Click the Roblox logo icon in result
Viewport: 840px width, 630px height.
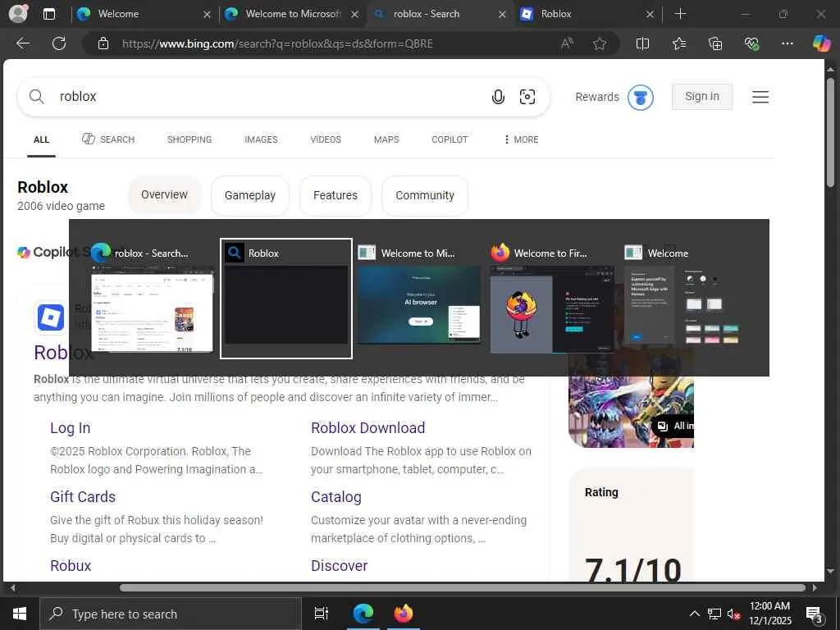[51, 317]
